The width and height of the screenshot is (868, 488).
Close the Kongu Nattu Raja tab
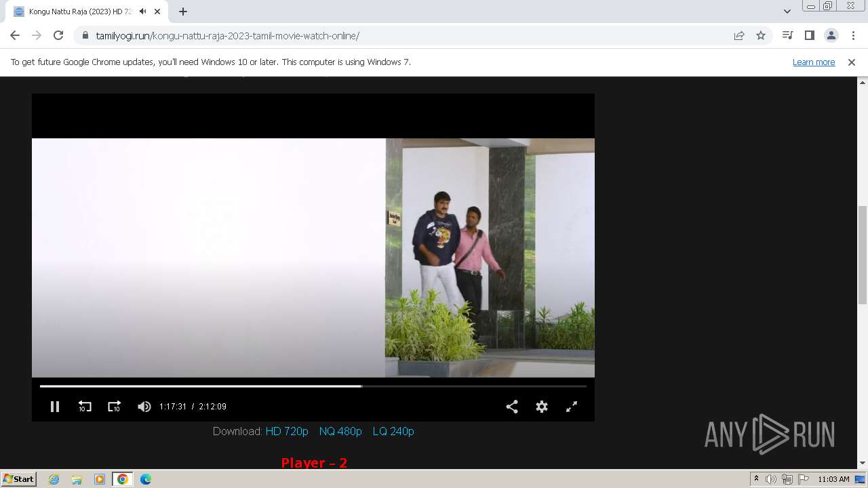pos(157,12)
